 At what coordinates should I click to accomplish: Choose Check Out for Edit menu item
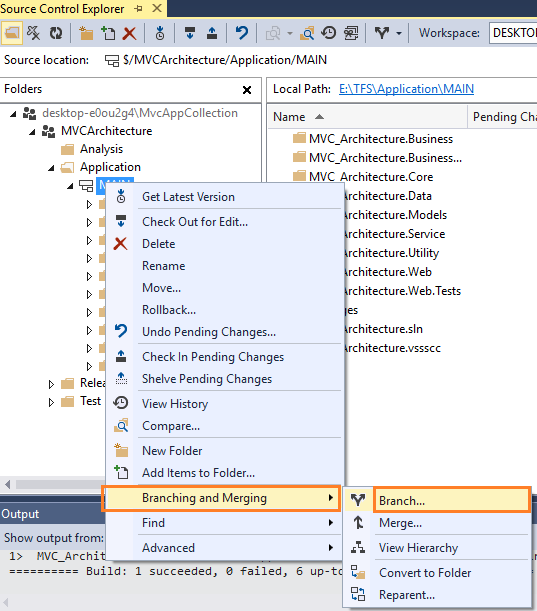pyautogui.click(x=224, y=222)
